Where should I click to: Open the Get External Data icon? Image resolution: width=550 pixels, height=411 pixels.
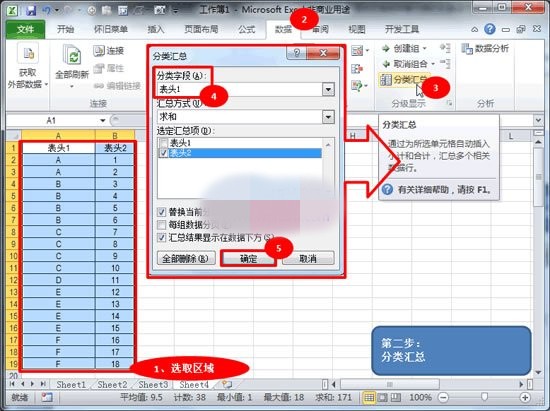(x=28, y=54)
